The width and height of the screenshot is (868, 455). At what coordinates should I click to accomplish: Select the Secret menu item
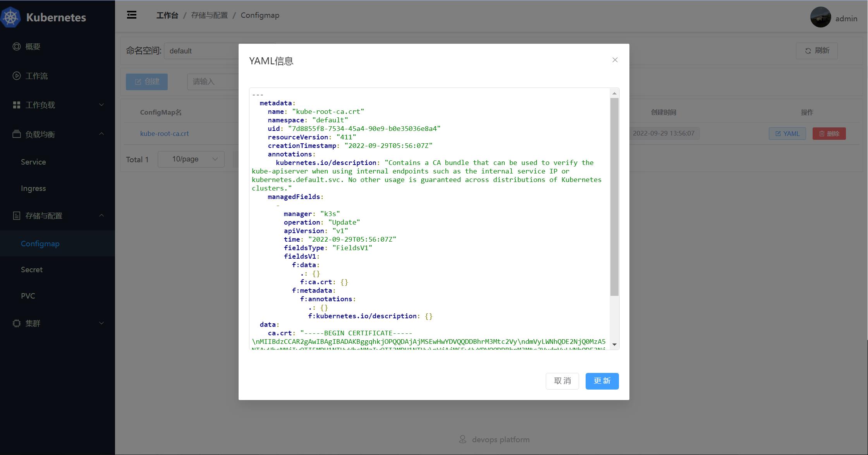pos(32,270)
